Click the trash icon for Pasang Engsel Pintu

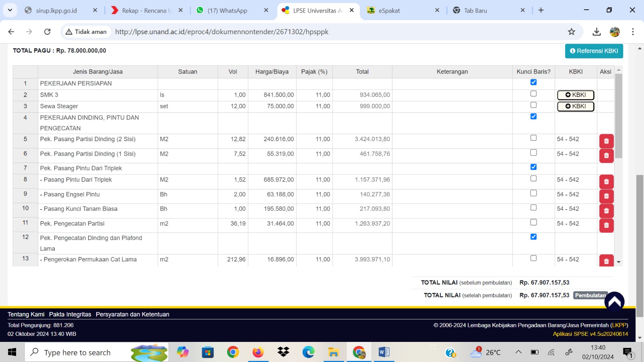tap(606, 196)
